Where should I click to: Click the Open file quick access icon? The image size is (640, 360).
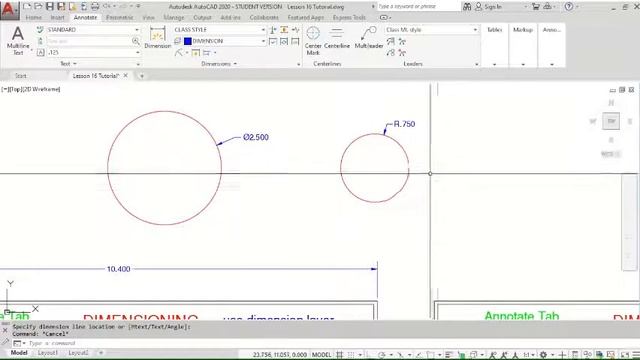coord(38,6)
